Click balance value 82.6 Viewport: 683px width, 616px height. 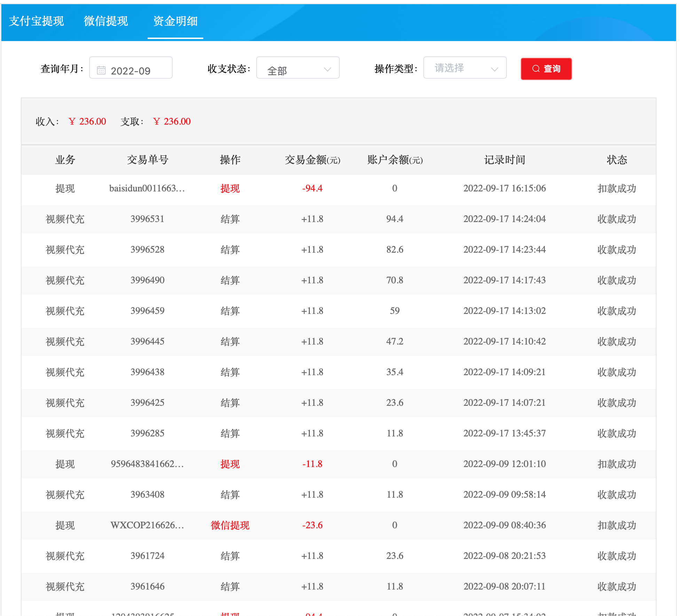tap(395, 250)
